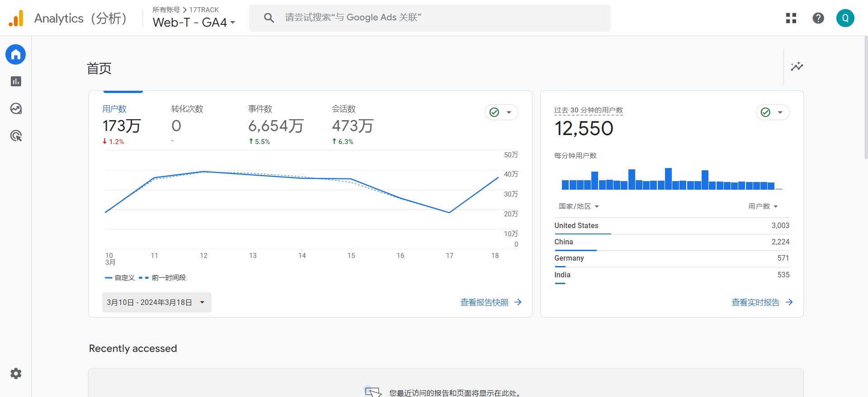Click the 查看报告快照 link
Screen dimensions: 868x397
[491, 302]
